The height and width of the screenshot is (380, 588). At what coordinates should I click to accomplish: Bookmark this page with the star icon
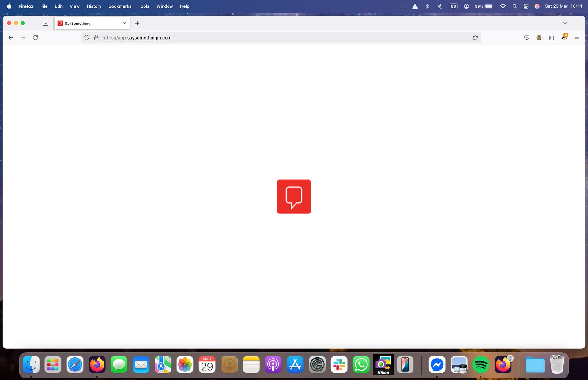pos(475,37)
